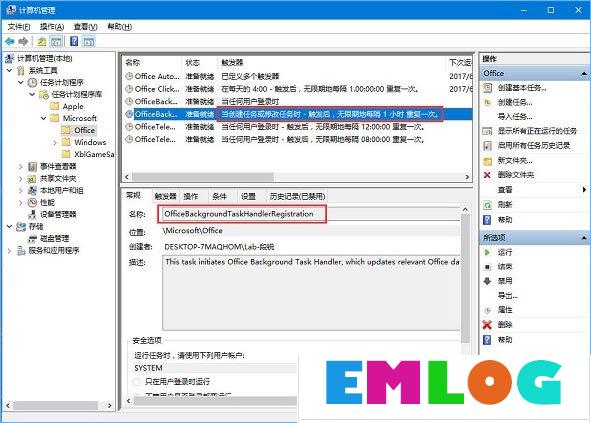Select the 只在用户登录时运行 radio button

[136, 382]
